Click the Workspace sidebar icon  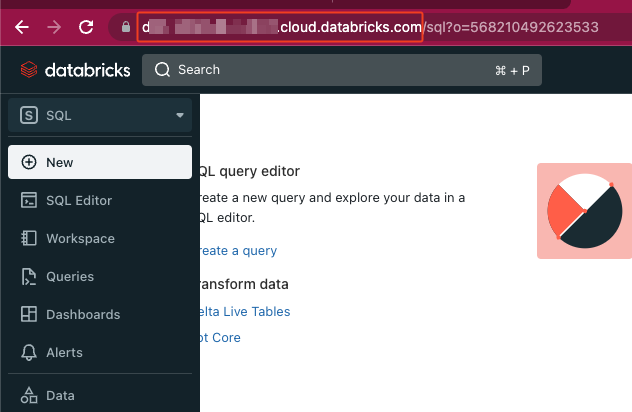pyautogui.click(x=28, y=238)
